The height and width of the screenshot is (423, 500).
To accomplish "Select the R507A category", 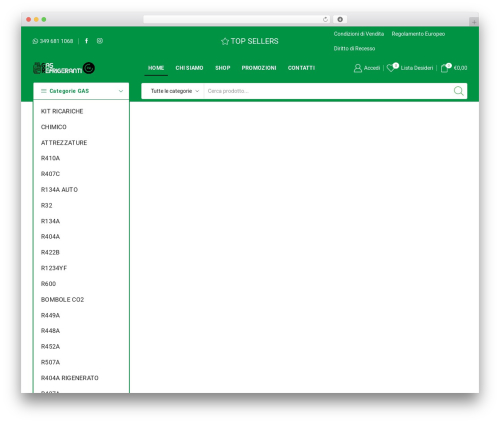I will pos(50,362).
